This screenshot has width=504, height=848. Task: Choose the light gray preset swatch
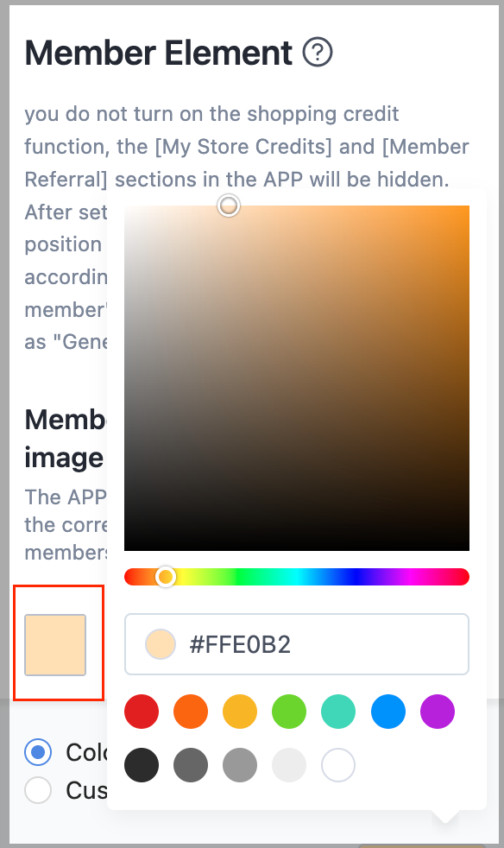tap(289, 765)
